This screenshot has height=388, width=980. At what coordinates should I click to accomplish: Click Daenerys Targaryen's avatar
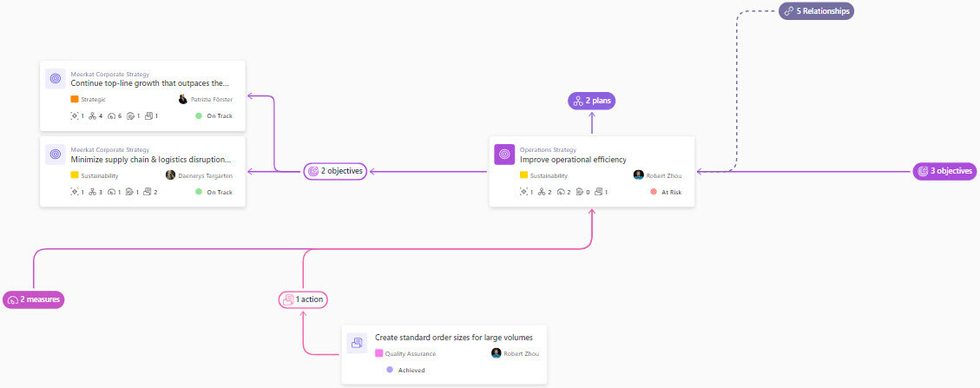coord(171,175)
